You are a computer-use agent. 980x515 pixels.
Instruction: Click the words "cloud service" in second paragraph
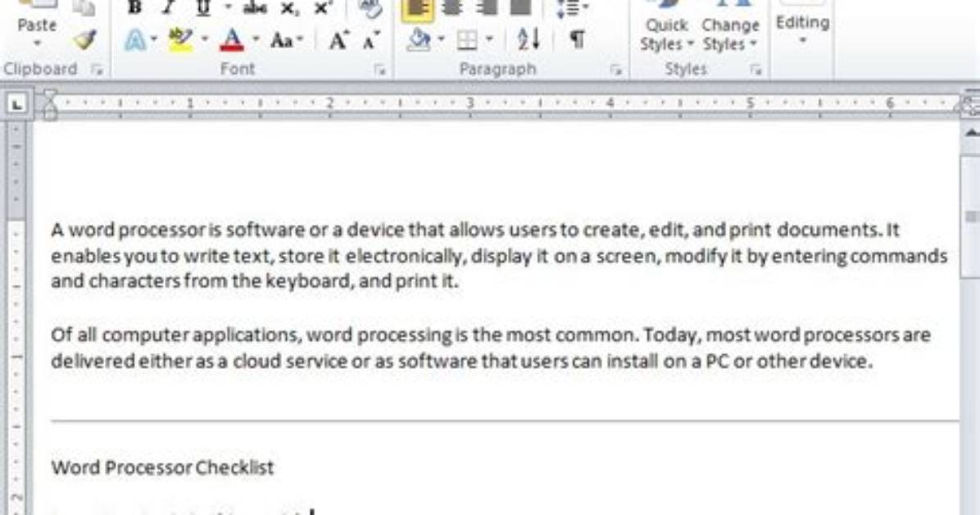[x=290, y=361]
